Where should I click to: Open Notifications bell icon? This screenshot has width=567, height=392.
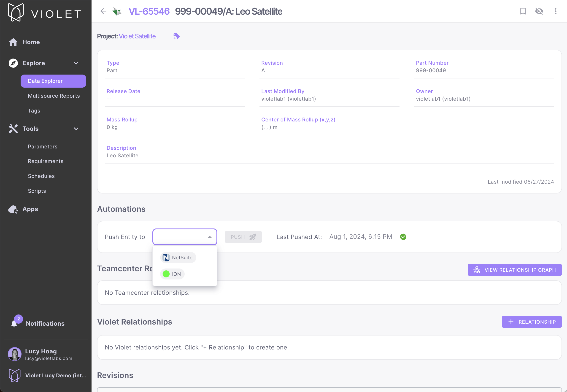click(x=14, y=323)
